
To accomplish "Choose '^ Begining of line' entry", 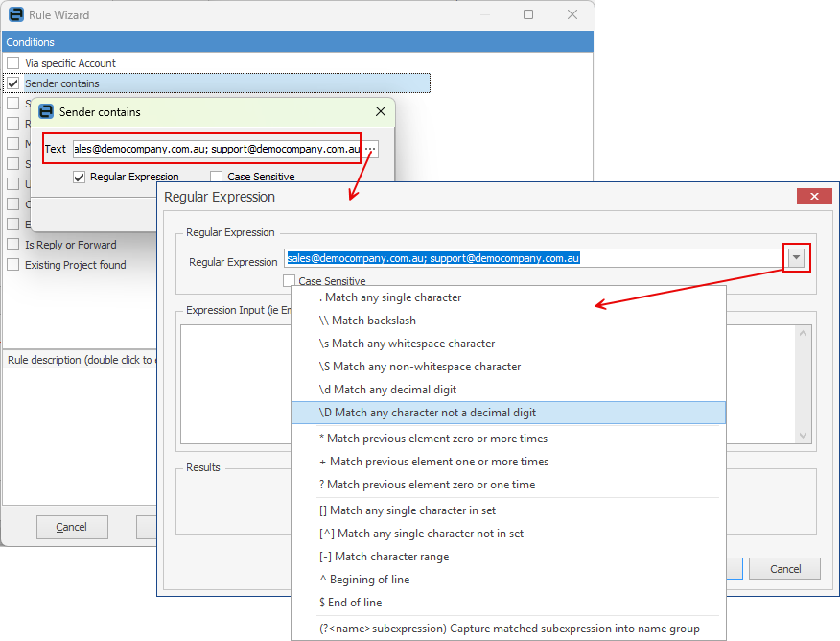I will coord(508,580).
